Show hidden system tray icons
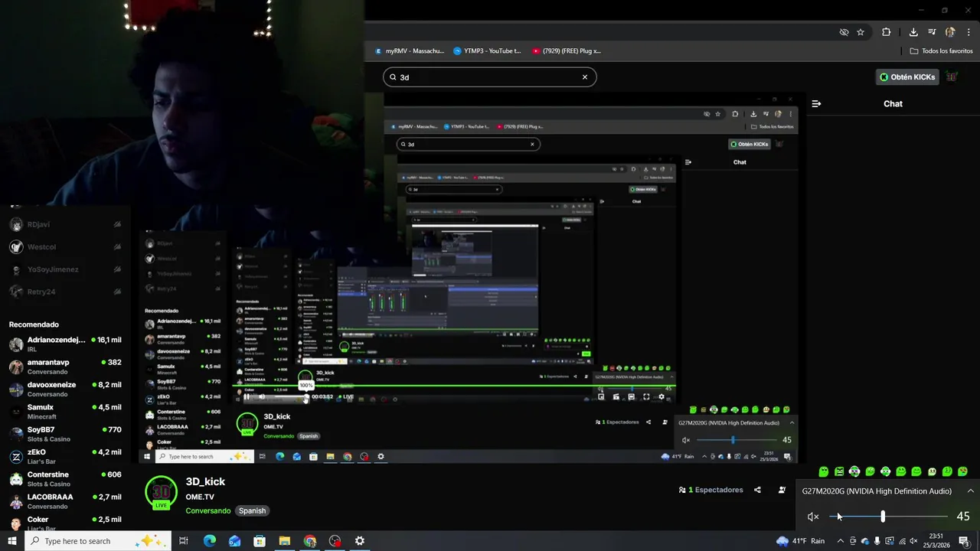The height and width of the screenshot is (551, 980). pyautogui.click(x=840, y=541)
